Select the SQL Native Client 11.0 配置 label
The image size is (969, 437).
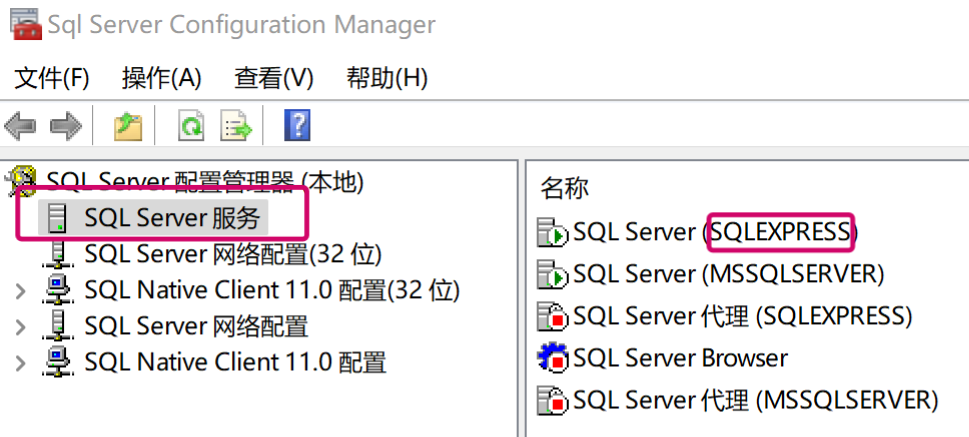click(235, 362)
